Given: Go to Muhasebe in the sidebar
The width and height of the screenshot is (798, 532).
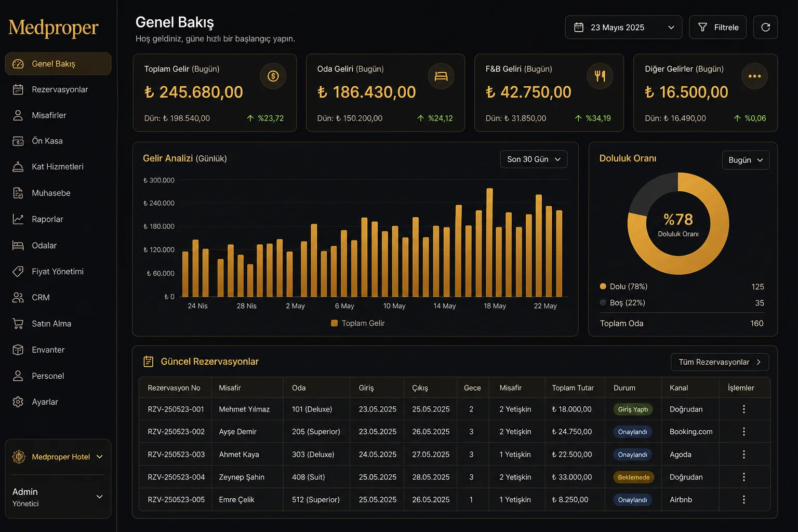Looking at the screenshot, I should click(x=58, y=193).
